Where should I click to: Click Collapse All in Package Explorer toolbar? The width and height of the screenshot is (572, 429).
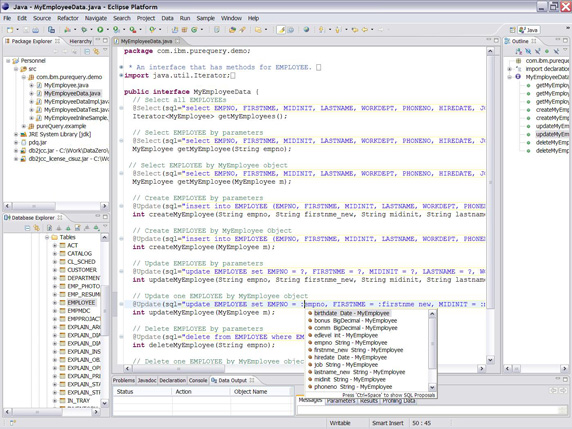[87, 51]
